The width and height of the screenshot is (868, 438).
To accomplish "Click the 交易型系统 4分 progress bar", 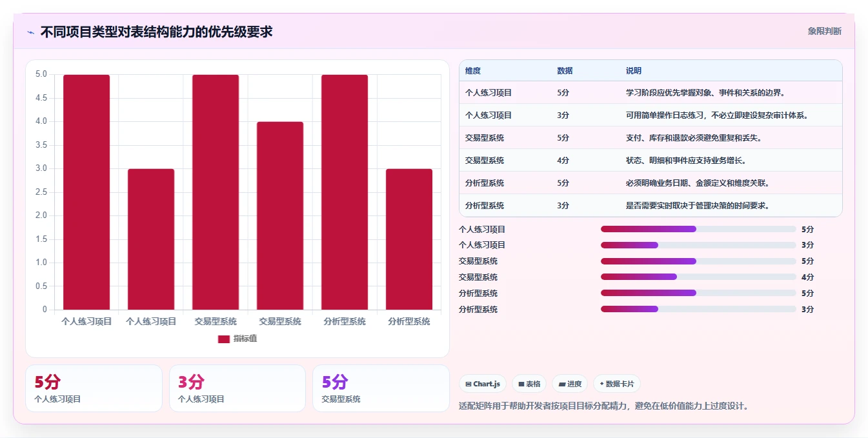I will tap(698, 277).
